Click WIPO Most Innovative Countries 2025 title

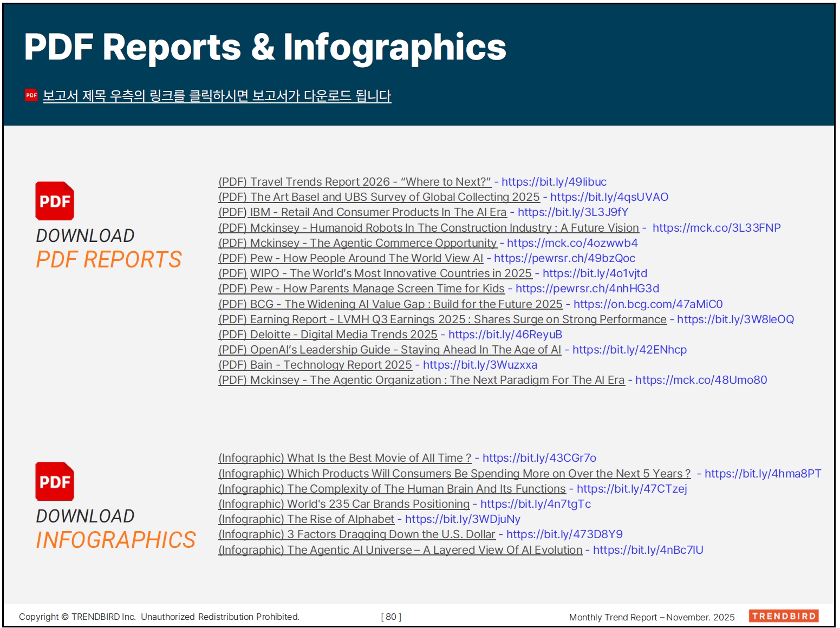tap(375, 273)
